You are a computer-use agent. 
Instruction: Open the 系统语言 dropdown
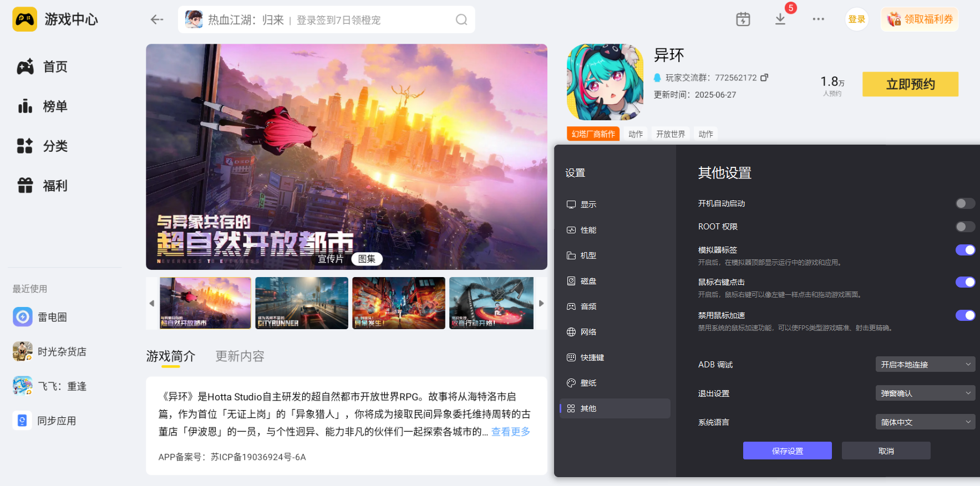click(925, 422)
